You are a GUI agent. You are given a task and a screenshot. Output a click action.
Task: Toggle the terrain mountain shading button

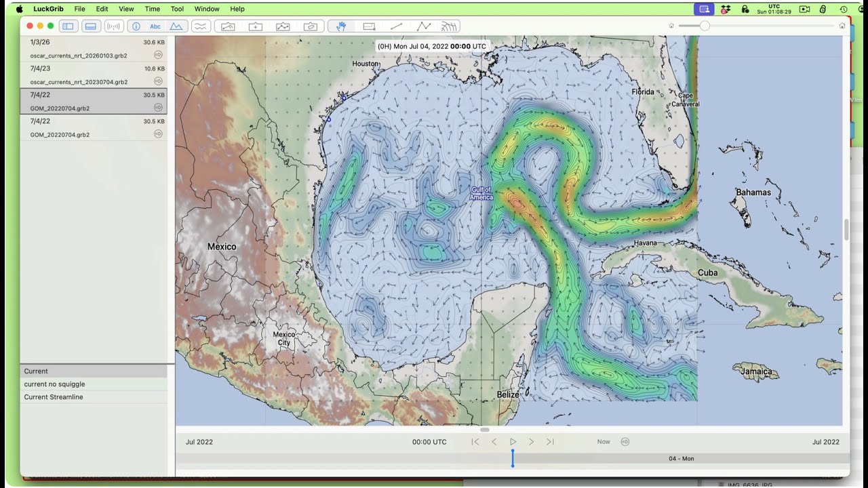tap(176, 26)
